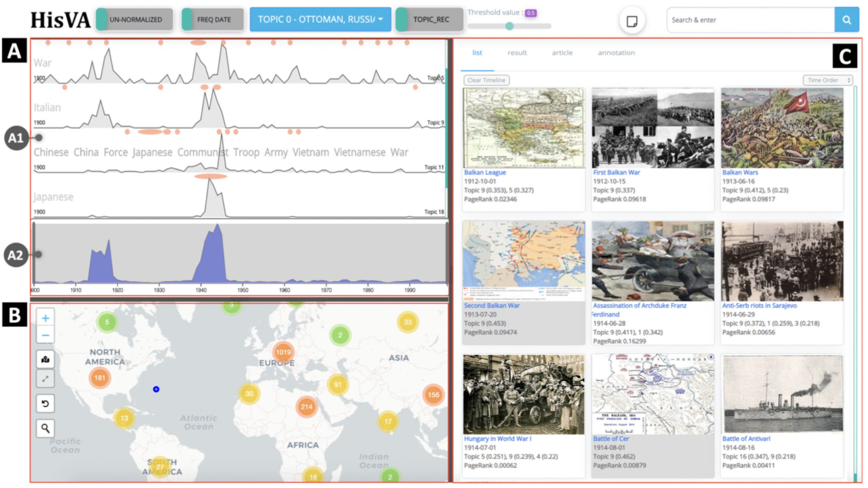
Task: Open the Topic 0 Ottoman dropdown
Action: point(320,20)
